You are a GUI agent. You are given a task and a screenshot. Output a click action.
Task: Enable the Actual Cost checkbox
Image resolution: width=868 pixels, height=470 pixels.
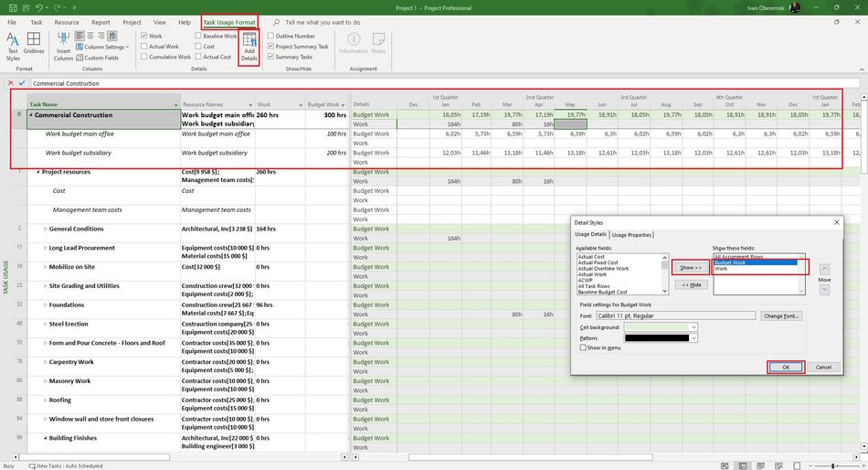(x=198, y=57)
